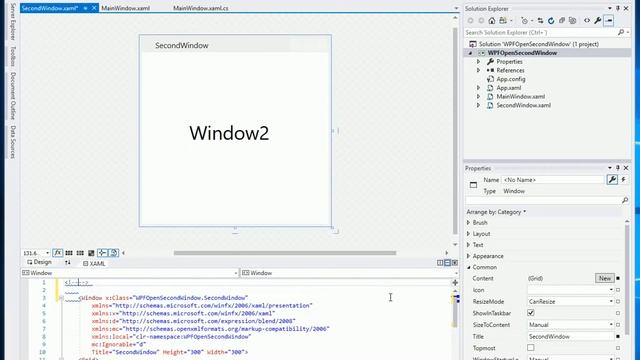Click the Refresh icon in Solution Explorer toolbar
This screenshot has width=640, height=360.
(551, 20)
